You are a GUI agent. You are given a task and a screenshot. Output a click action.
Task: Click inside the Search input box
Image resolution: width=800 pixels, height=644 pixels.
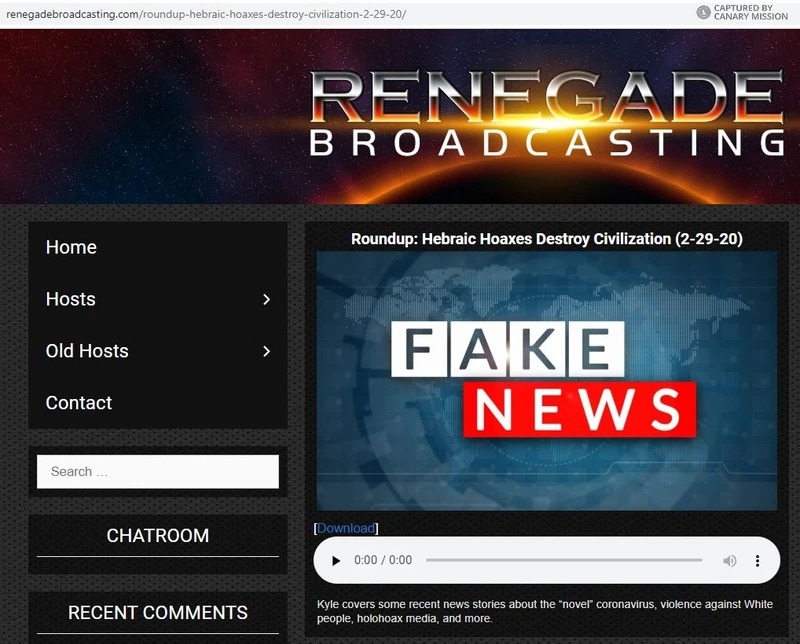157,471
